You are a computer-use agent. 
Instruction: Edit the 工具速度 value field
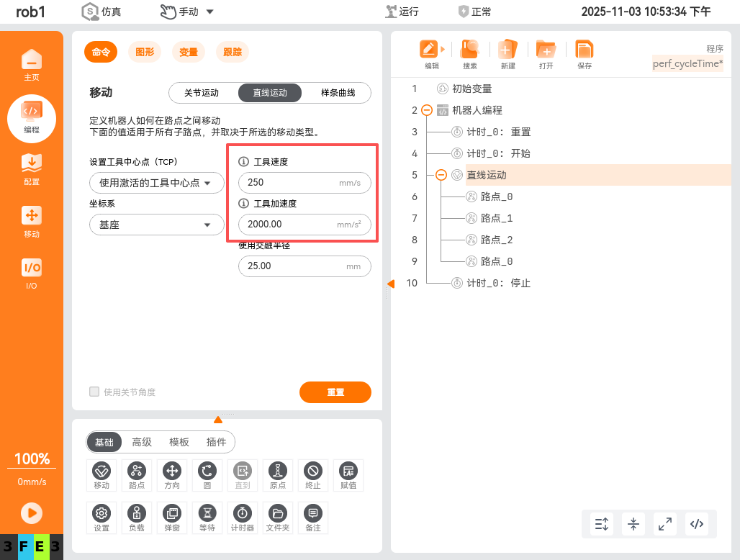304,183
